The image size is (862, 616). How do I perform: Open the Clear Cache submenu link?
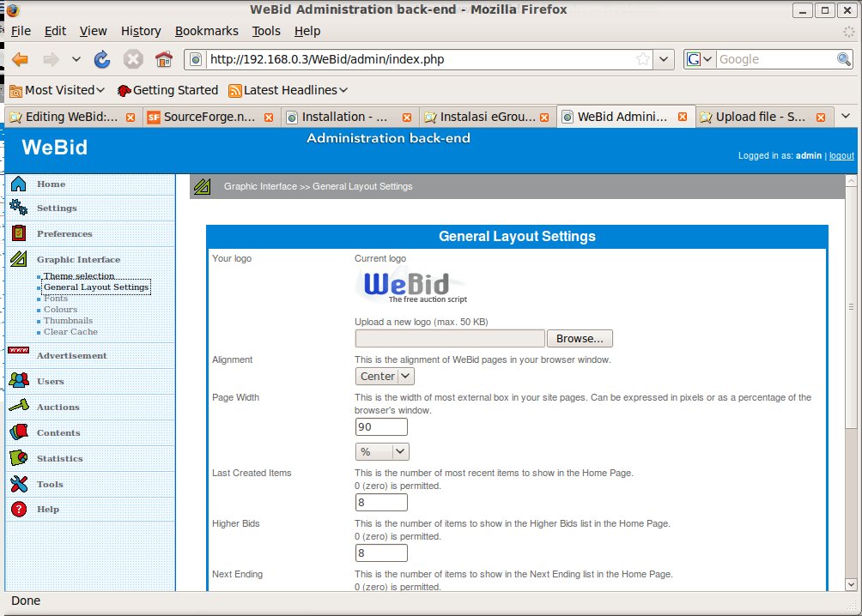(70, 331)
